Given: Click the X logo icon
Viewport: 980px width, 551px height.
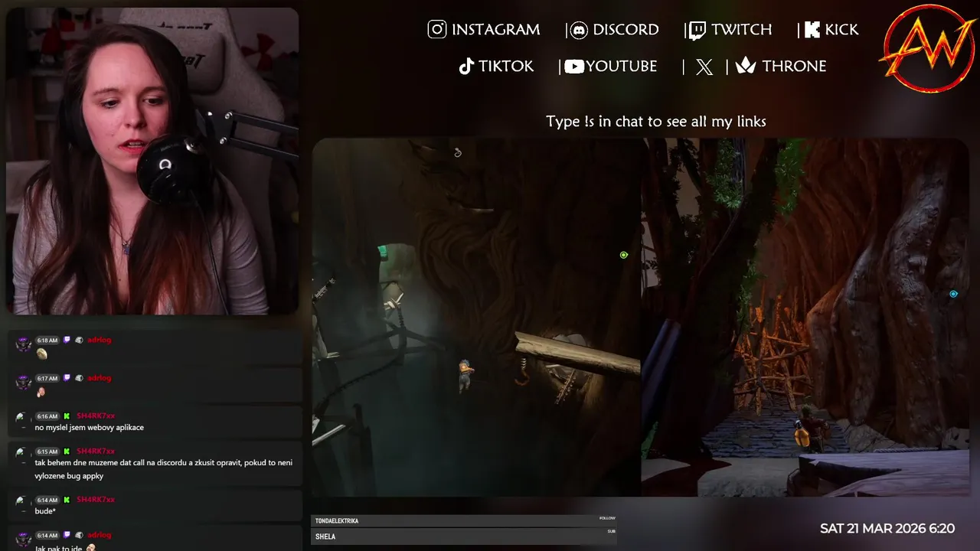Looking at the screenshot, I should 704,67.
